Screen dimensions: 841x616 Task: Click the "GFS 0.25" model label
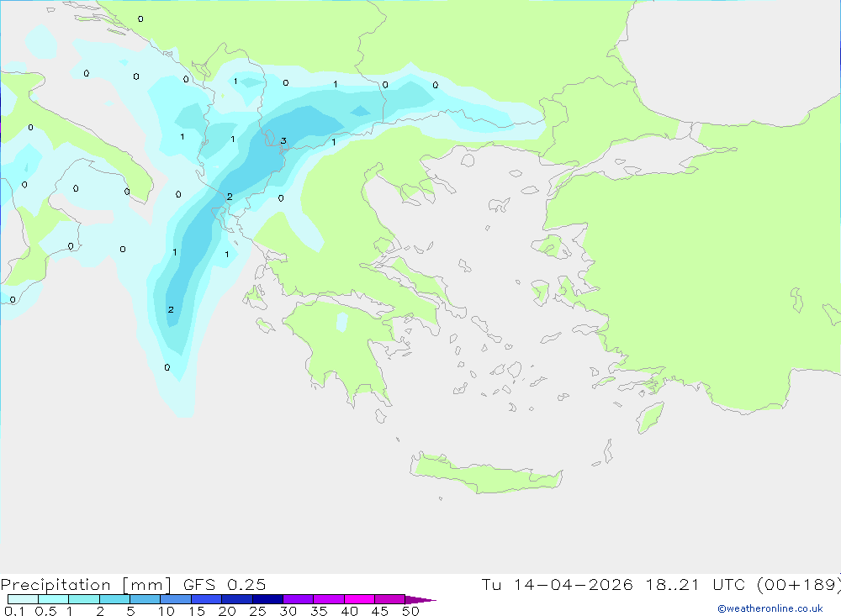coord(225,584)
